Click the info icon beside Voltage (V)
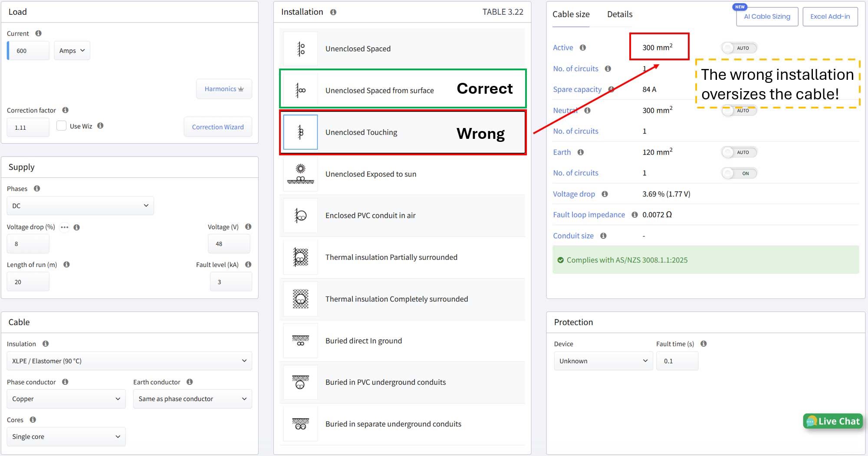The image size is (868, 456). tap(248, 226)
